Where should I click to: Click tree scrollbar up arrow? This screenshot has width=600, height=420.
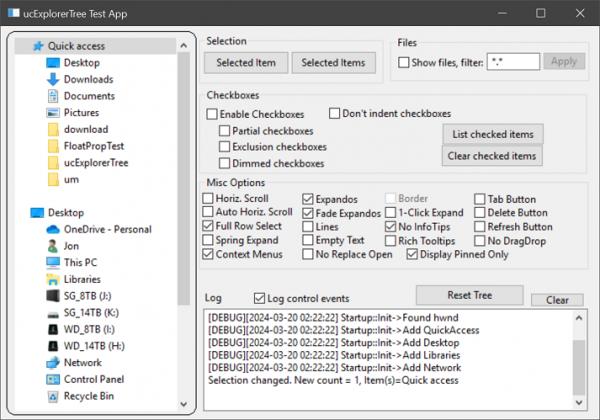coord(184,46)
